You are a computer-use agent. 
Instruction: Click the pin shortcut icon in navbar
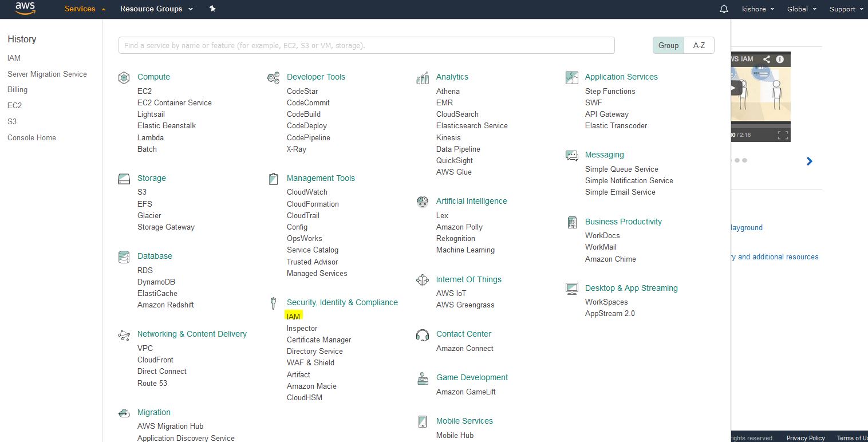coord(212,9)
